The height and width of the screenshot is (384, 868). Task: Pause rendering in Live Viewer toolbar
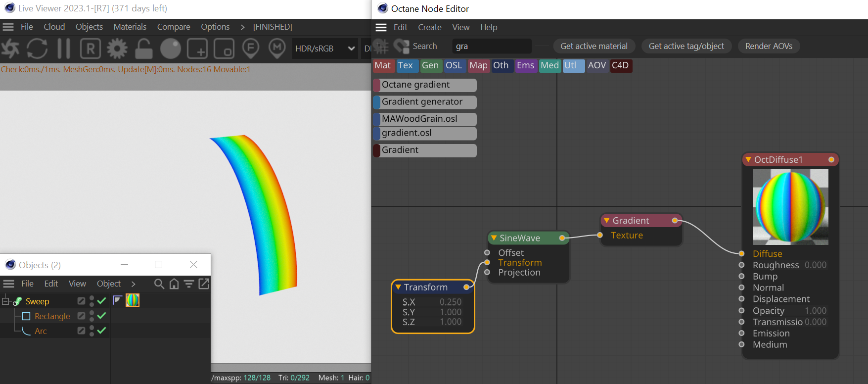[x=64, y=48]
